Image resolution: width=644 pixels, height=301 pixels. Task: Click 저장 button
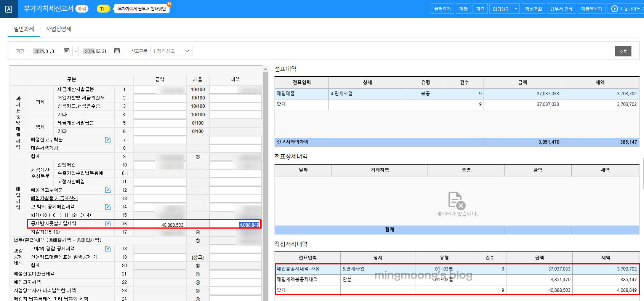coord(463,9)
